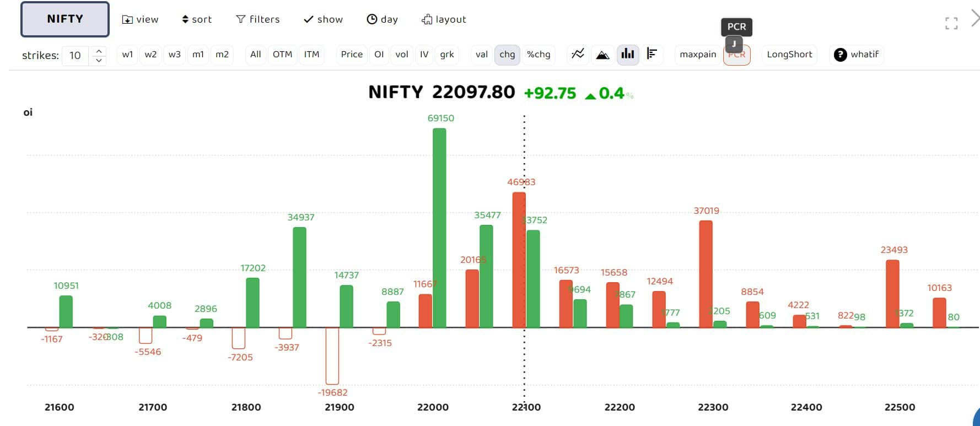Switch to area chart type
This screenshot has height=426, width=980.
pyautogui.click(x=602, y=54)
